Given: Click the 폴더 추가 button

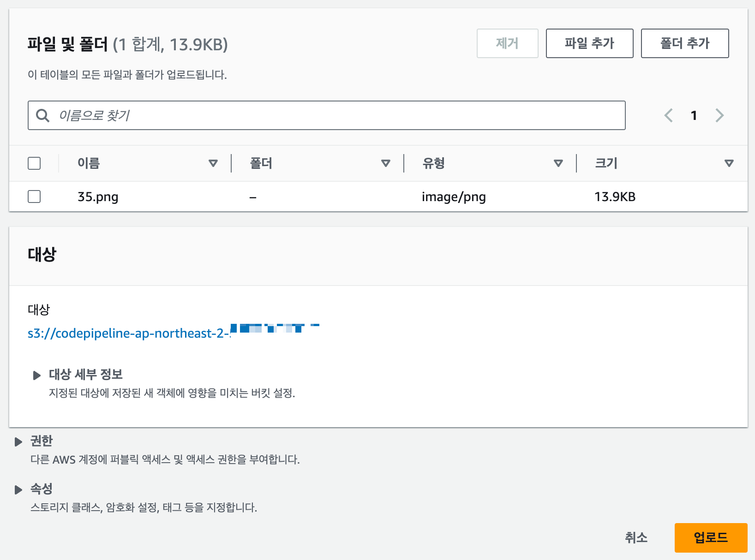Looking at the screenshot, I should 684,43.
